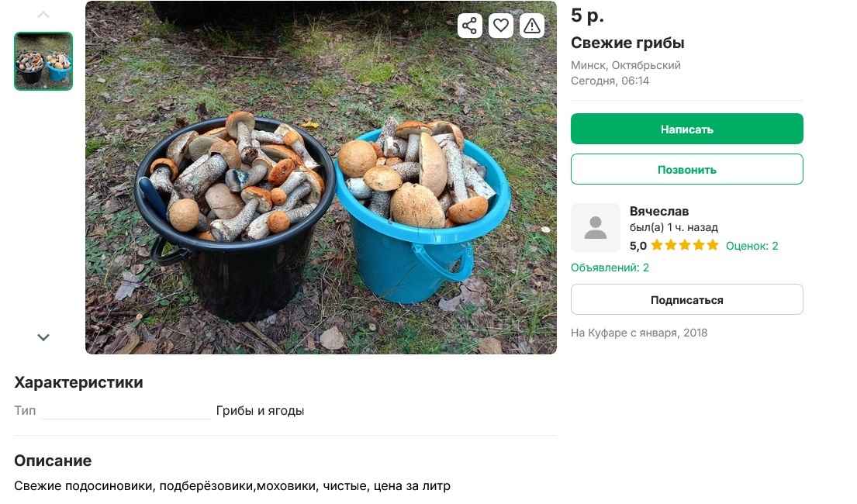
Task: Expand more photos using the down chevron
Action: pyautogui.click(x=43, y=337)
